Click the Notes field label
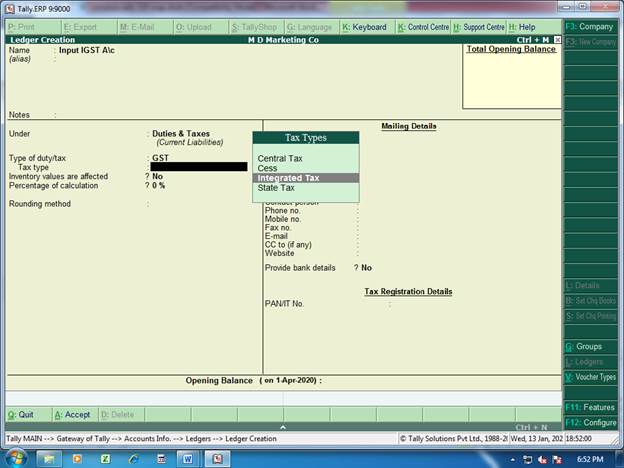Screen dimensions: 624x468 click(19, 115)
